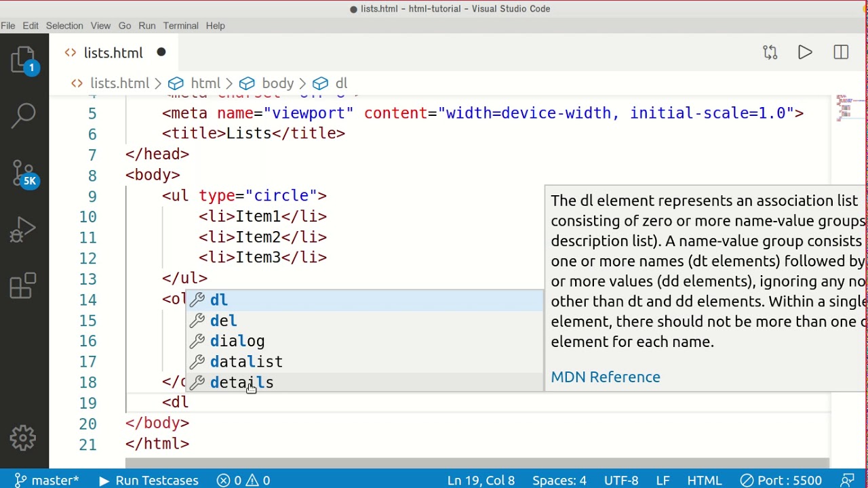Click the master* git branch indicator
The width and height of the screenshot is (868, 488).
point(46,480)
